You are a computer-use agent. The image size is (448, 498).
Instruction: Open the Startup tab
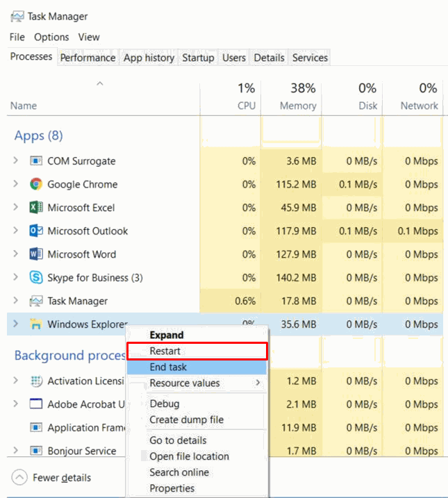[198, 58]
